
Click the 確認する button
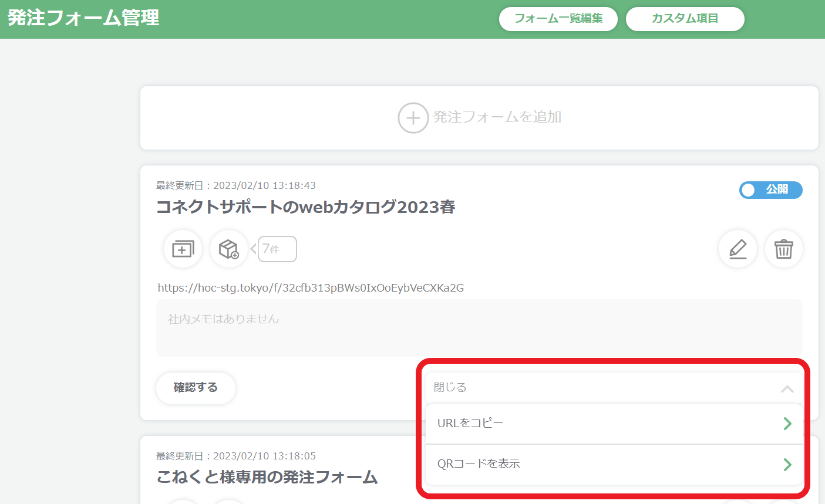coord(196,388)
